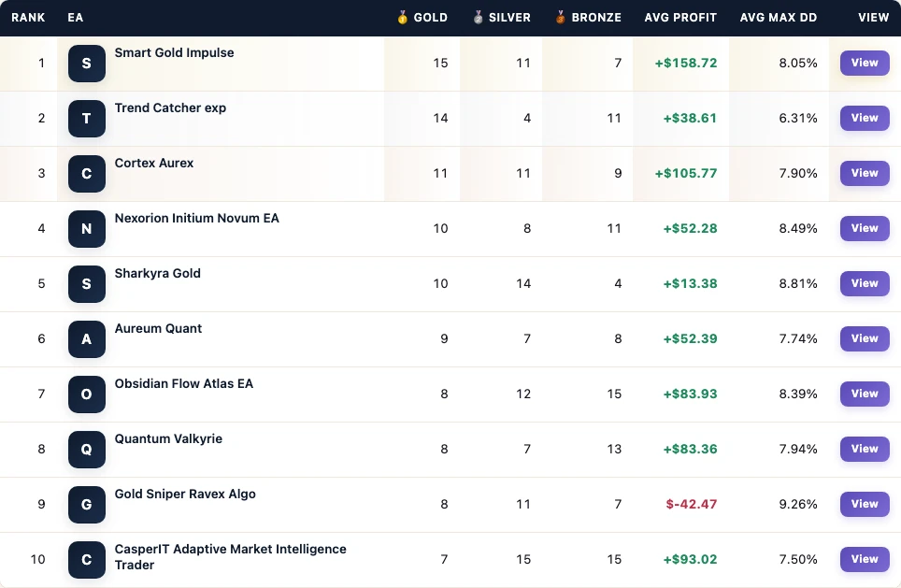
Task: Click the +$83.36 average profit value
Action: [690, 450]
